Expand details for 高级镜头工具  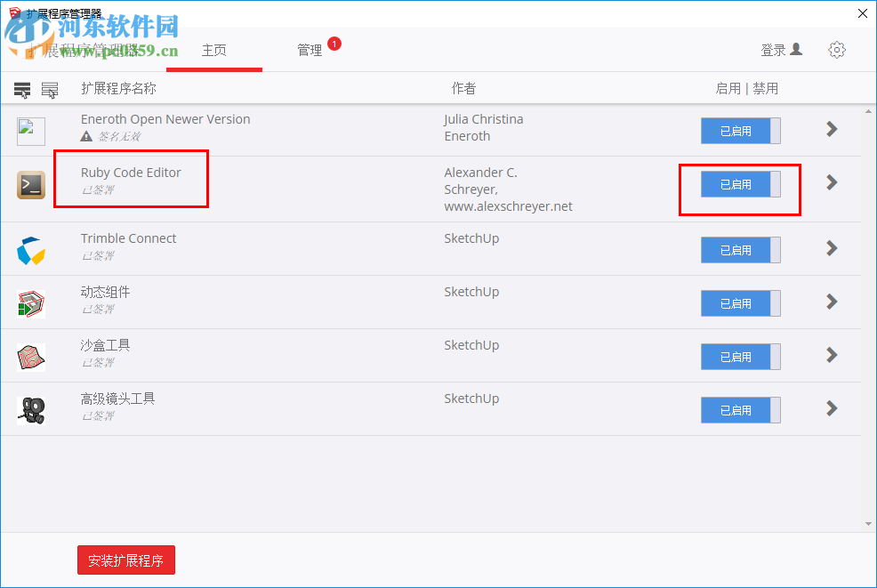[x=831, y=410]
